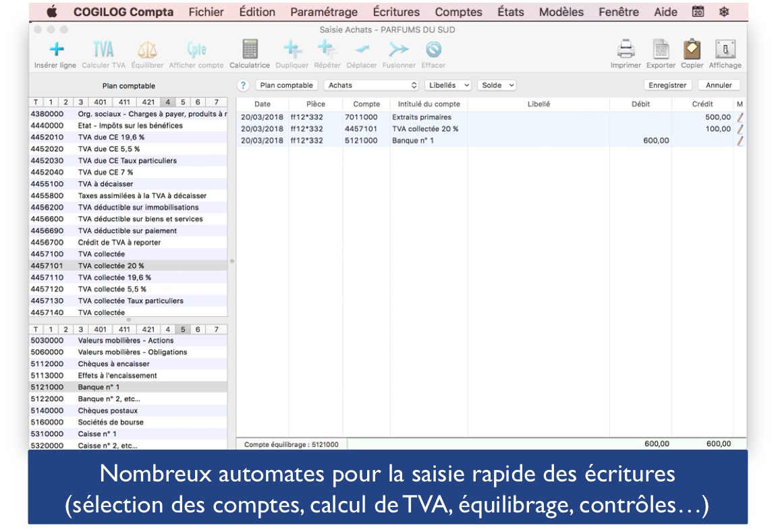Open the Paramétrage menu

324,12
